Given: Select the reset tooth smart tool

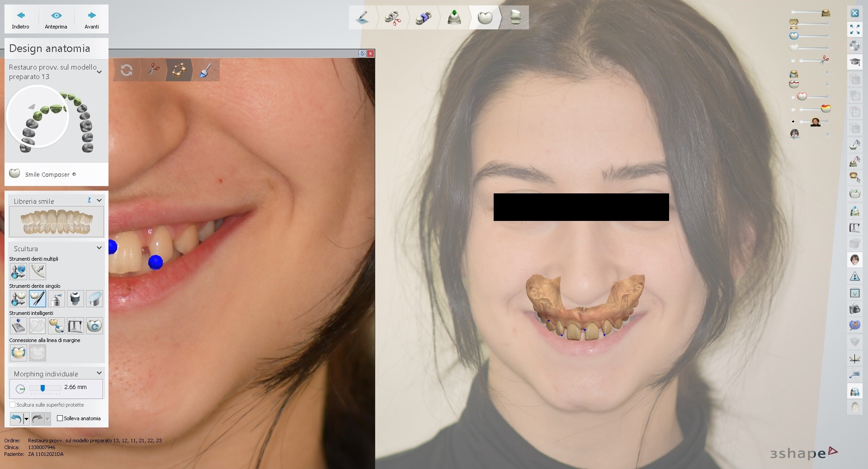Looking at the screenshot, I should [x=94, y=326].
